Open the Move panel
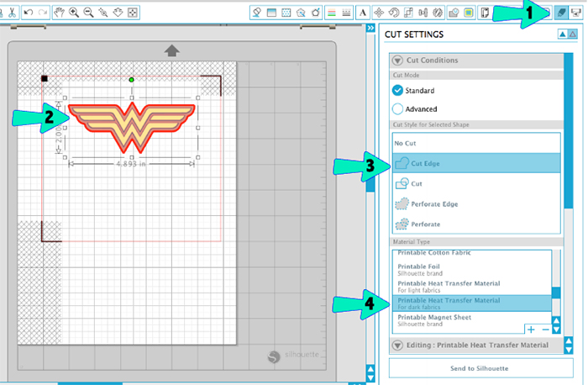This screenshot has width=588, height=385. point(379,13)
